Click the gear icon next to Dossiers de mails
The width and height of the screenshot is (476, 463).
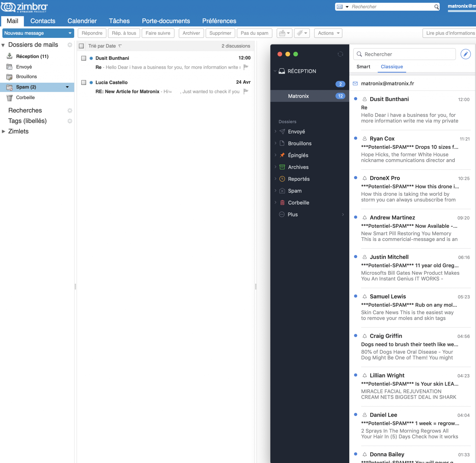point(70,45)
